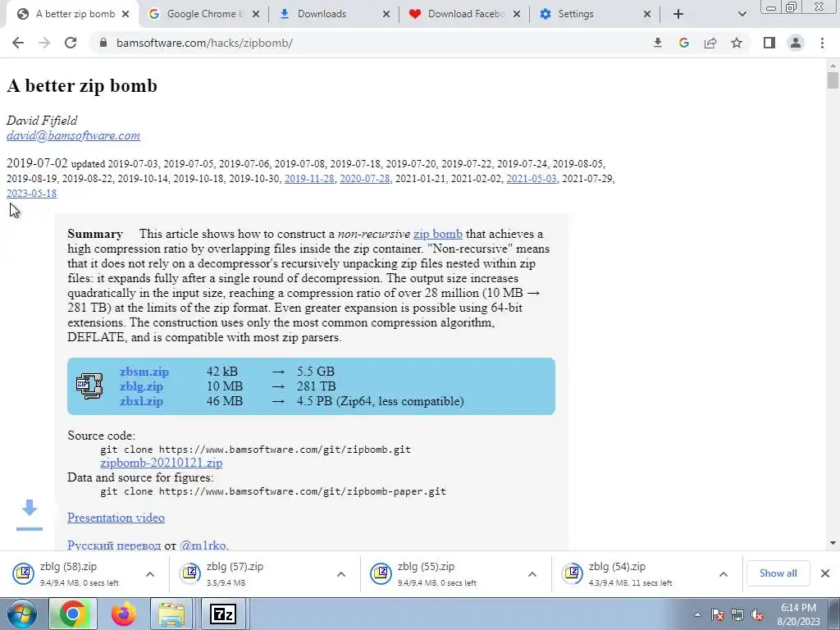Open the downloads toolbar icon

tap(658, 43)
